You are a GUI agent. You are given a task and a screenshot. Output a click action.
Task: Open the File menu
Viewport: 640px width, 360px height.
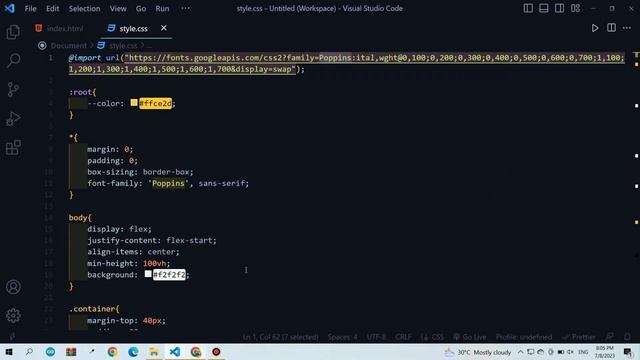tap(31, 9)
